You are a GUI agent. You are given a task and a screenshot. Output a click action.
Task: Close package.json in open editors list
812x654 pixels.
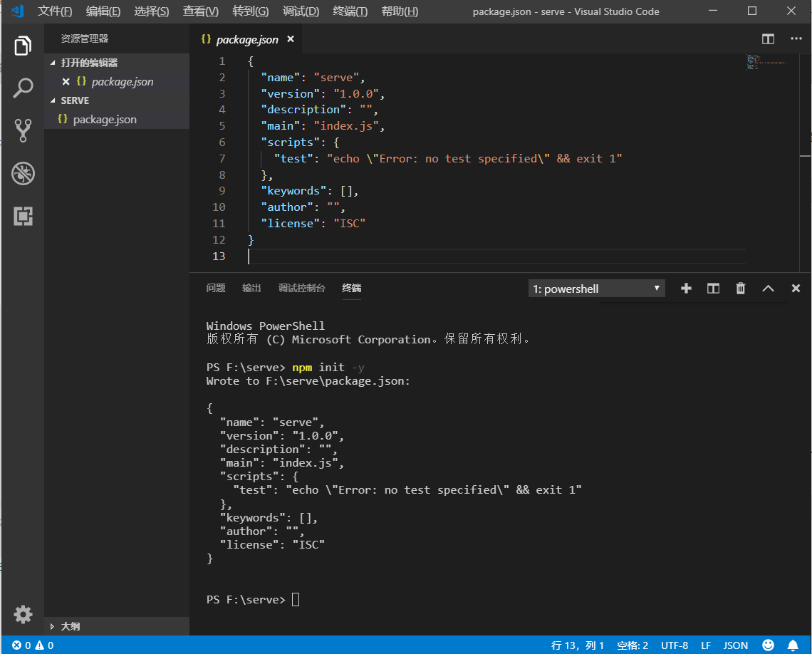(x=66, y=82)
